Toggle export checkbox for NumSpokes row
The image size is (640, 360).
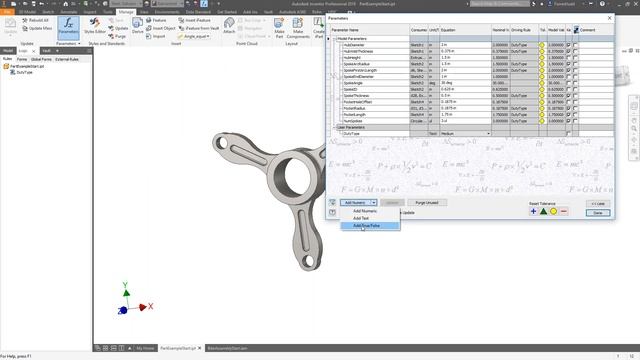575,121
